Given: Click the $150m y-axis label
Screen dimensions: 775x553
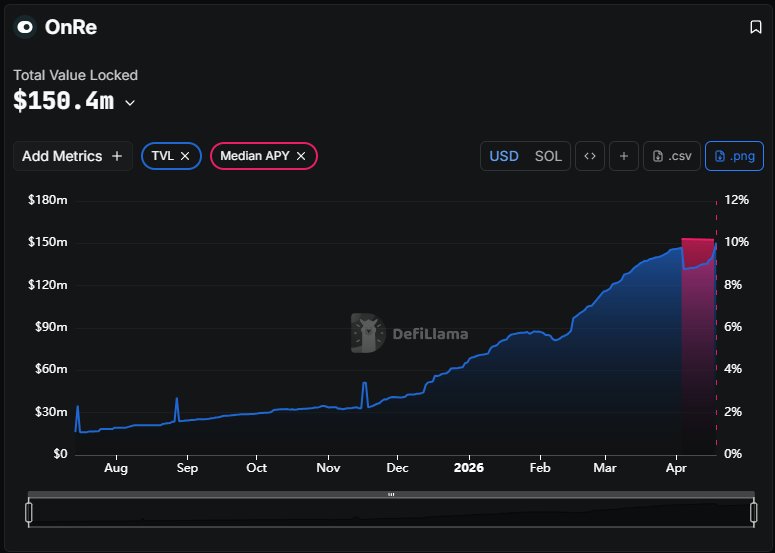Looking at the screenshot, I should (47, 242).
